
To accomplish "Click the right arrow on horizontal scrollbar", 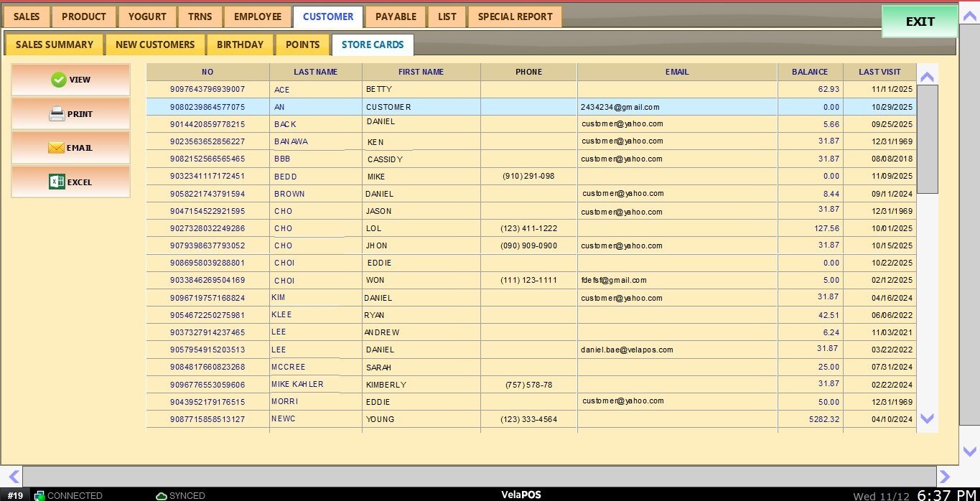I will pyautogui.click(x=945, y=476).
